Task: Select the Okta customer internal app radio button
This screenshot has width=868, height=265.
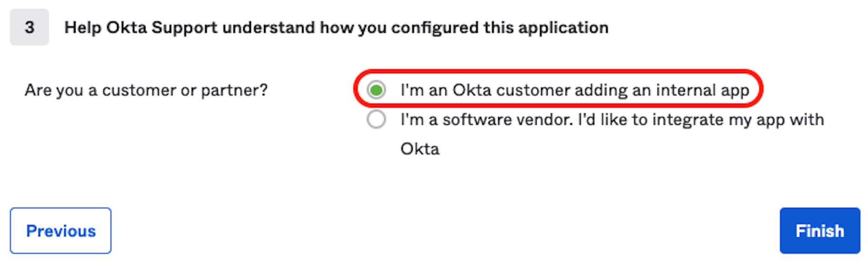Action: click(376, 90)
